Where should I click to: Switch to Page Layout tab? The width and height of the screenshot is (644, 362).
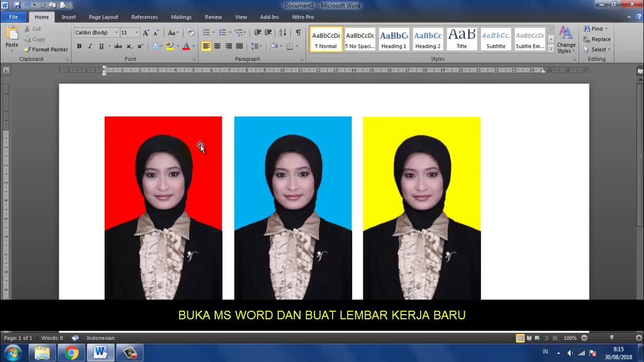(103, 17)
